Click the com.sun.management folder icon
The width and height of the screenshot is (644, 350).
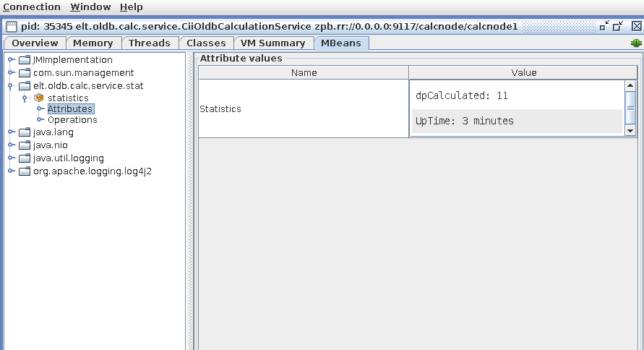25,73
